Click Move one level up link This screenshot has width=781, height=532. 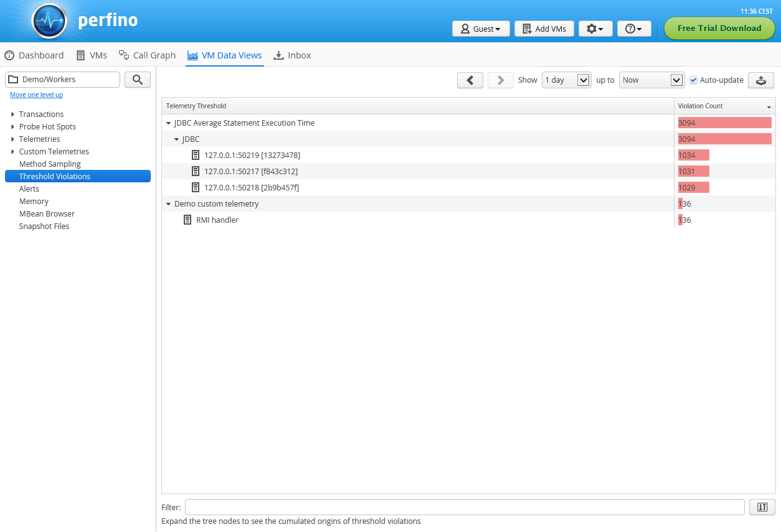click(x=36, y=95)
